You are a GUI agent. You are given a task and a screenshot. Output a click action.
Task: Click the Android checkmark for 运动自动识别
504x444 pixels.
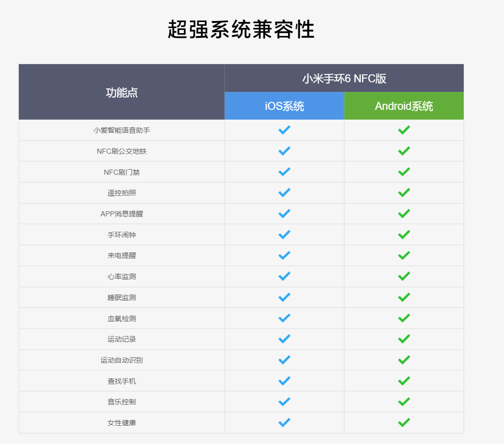click(x=404, y=360)
